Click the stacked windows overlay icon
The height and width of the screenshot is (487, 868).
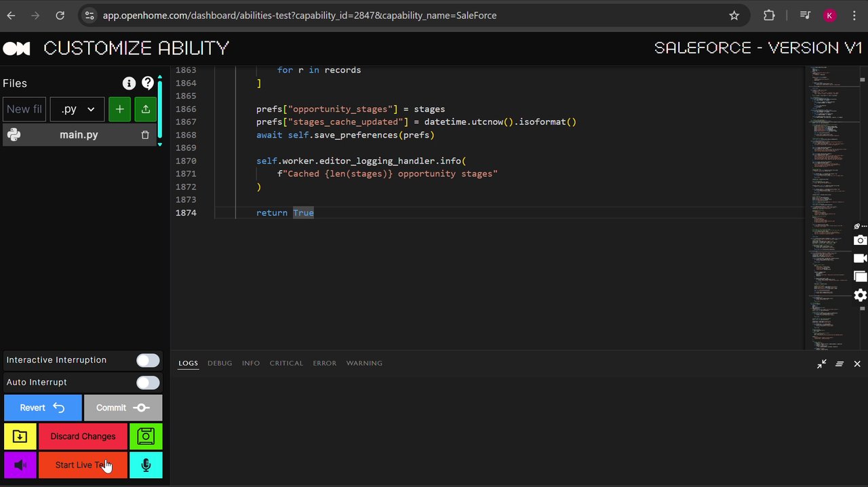tap(860, 276)
